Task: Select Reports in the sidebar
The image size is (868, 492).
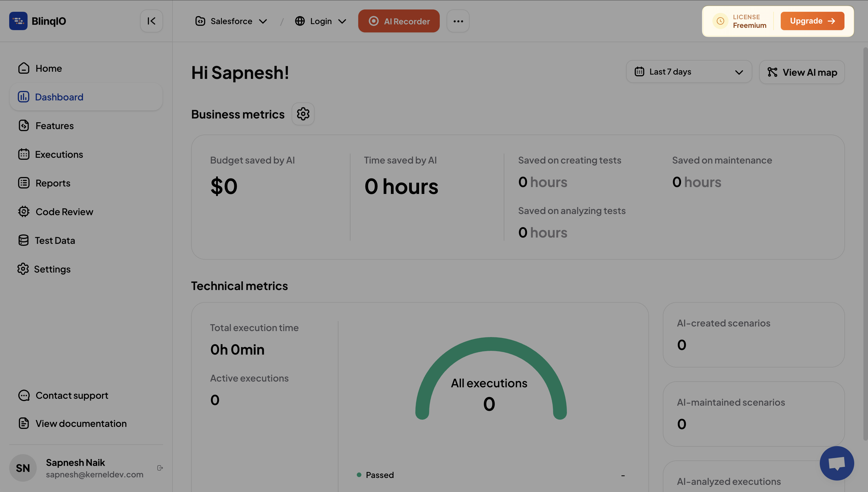Action: (53, 183)
